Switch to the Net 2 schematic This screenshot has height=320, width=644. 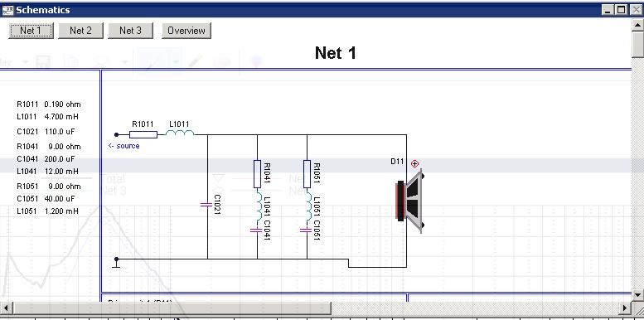[80, 31]
